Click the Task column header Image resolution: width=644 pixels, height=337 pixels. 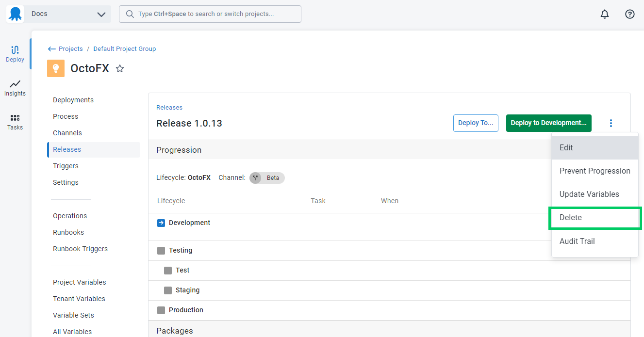[x=318, y=201]
